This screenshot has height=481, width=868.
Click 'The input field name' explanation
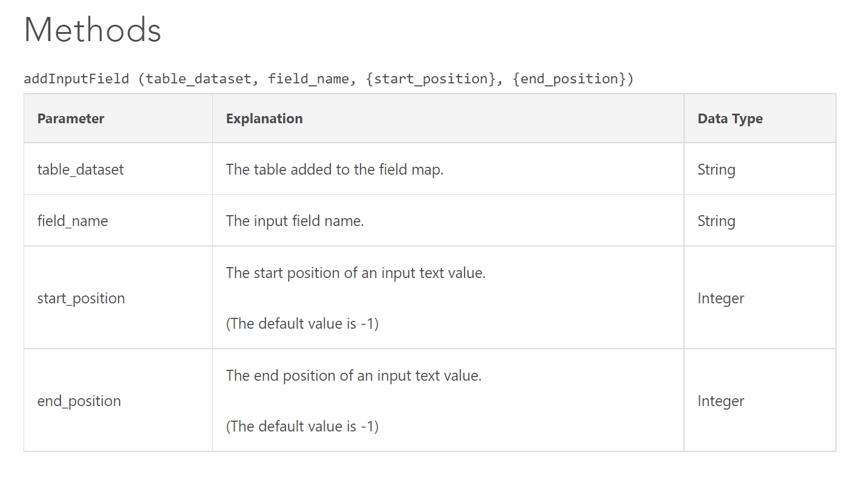295,221
